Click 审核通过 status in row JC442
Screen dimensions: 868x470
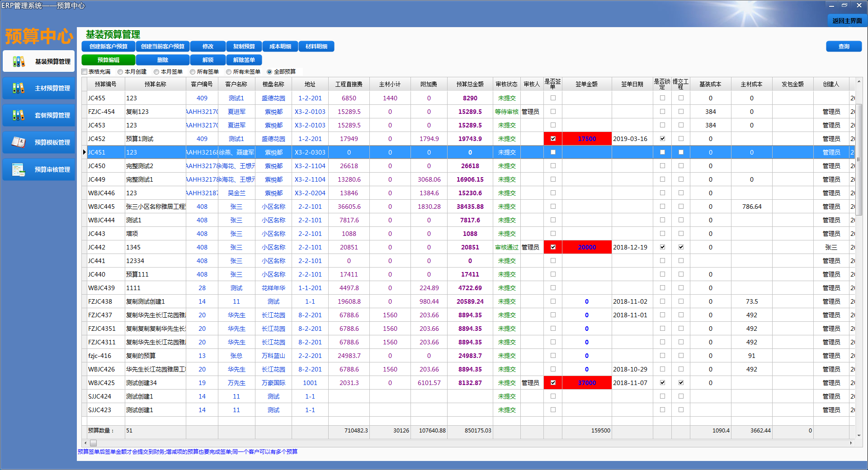tap(507, 247)
